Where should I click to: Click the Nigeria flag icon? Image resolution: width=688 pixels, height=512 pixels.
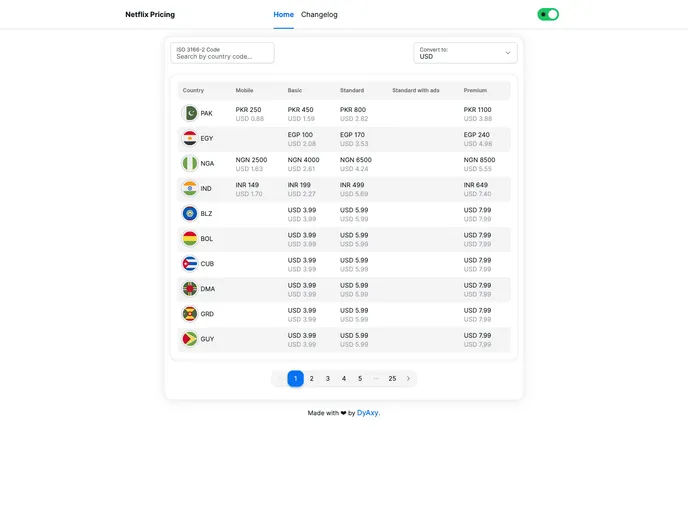click(190, 163)
